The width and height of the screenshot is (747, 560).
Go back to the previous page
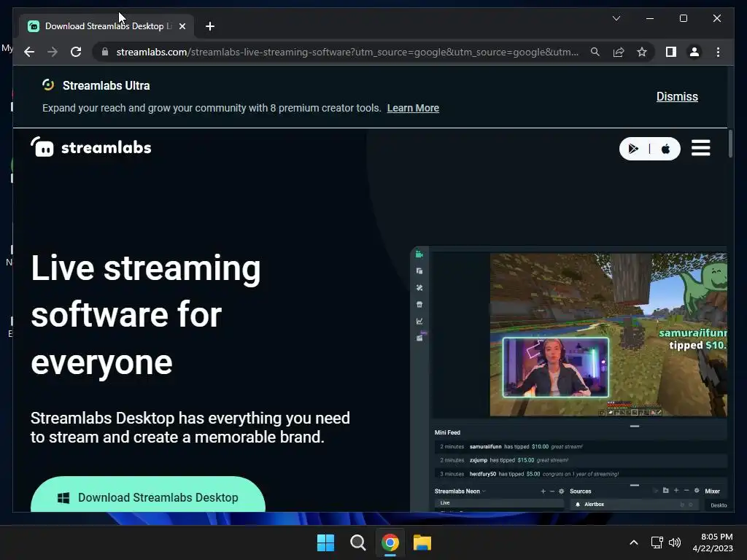(x=29, y=52)
